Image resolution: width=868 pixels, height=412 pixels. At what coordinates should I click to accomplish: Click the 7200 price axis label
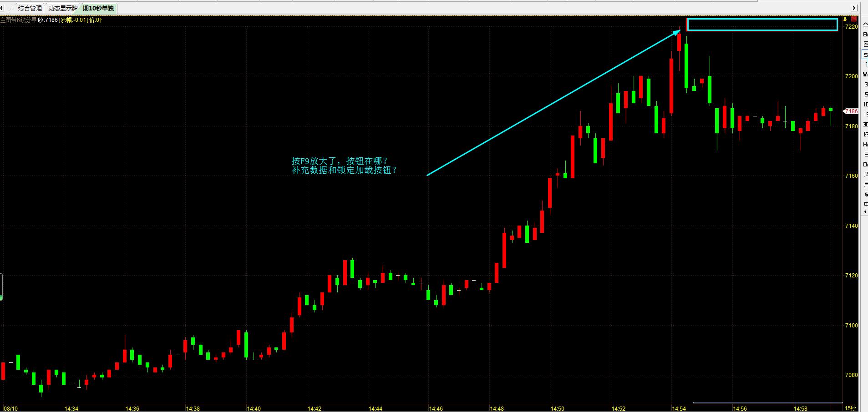coord(851,76)
